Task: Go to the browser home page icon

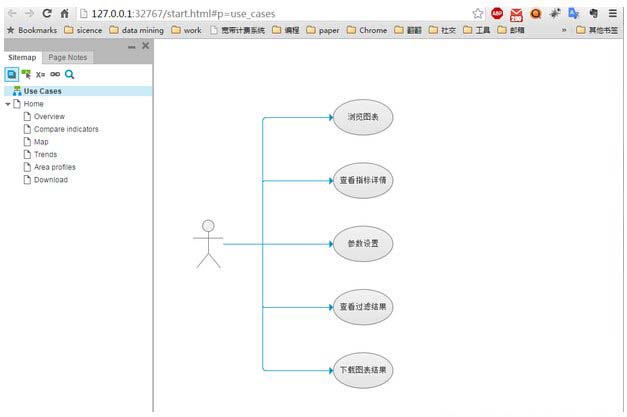Action: [x=65, y=14]
